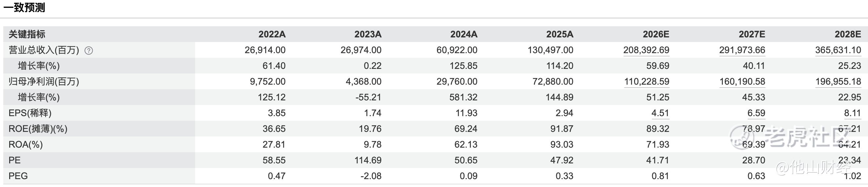Open the 2026E EPS forecast 4.51

(660, 113)
